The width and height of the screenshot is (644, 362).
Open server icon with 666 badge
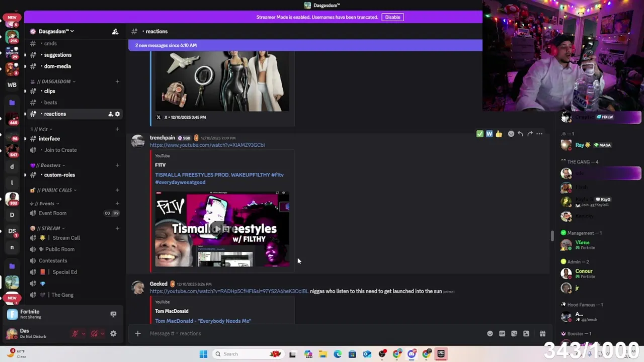click(x=12, y=119)
